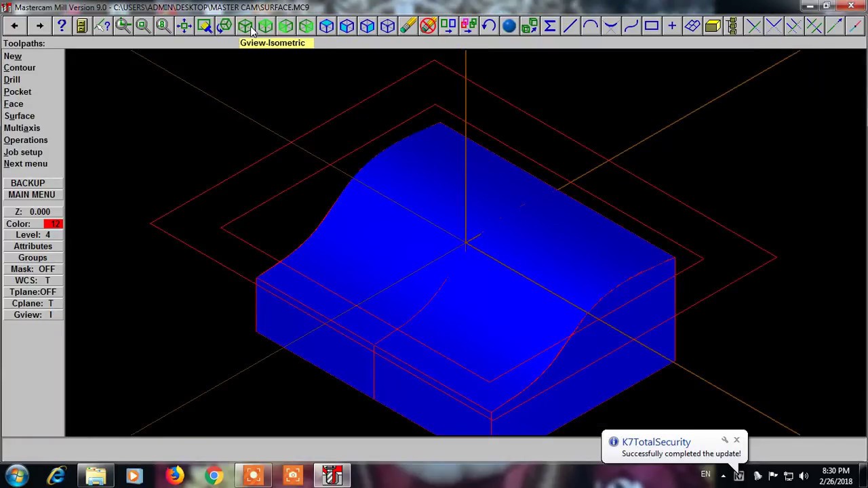The image size is (868, 488).
Task: Click the Undo curved arrow icon
Action: pos(489,26)
